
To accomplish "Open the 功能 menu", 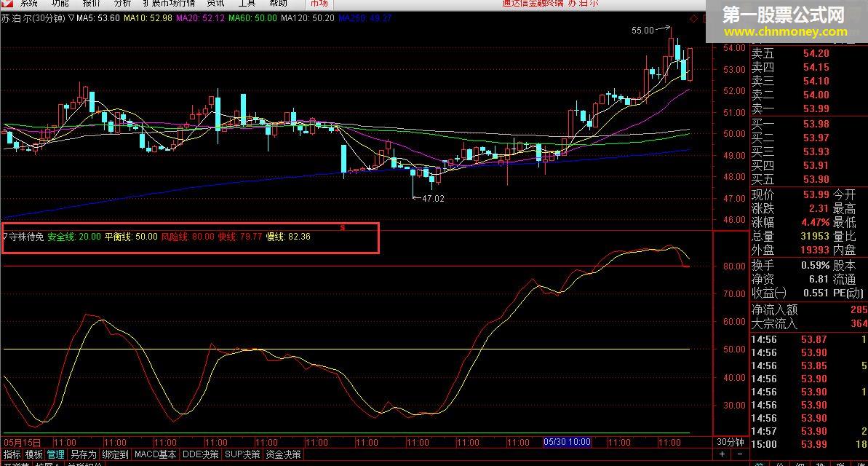I will 60,4.
